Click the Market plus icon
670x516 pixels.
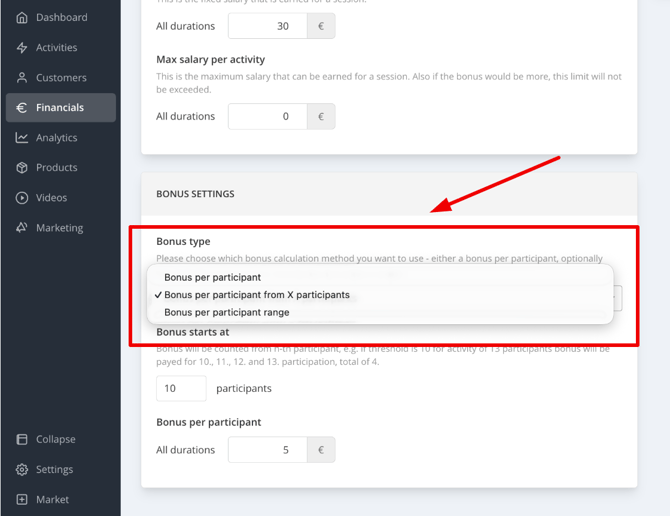[x=22, y=499]
